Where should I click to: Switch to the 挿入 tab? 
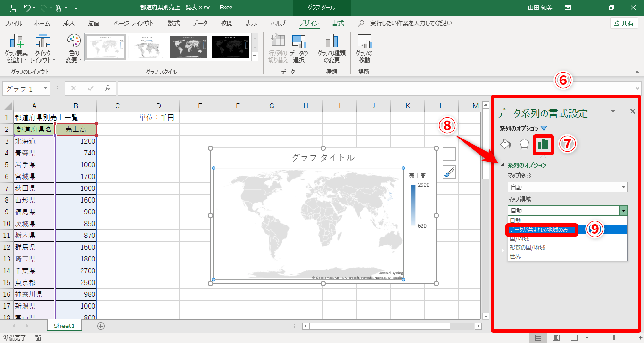tap(69, 23)
